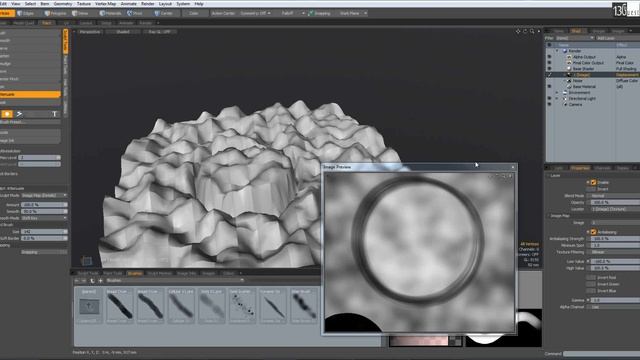640x360 pixels.
Task: Switch to the Properties tab
Action: click(x=580, y=168)
